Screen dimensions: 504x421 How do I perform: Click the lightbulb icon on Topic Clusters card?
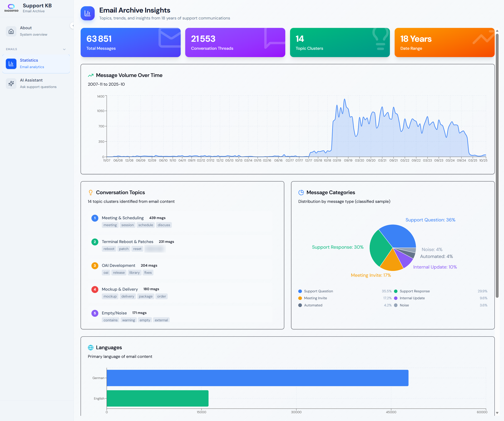[381, 39]
